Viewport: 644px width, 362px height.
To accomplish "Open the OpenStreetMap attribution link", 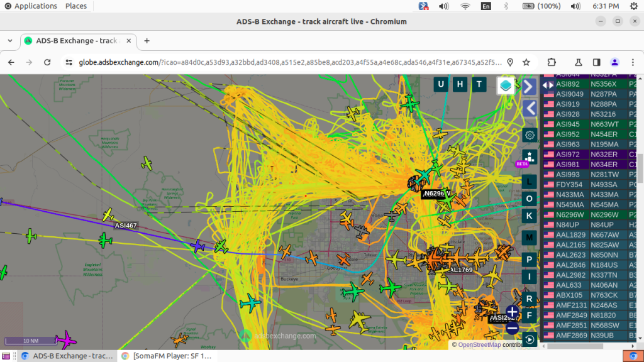I will click(479, 345).
